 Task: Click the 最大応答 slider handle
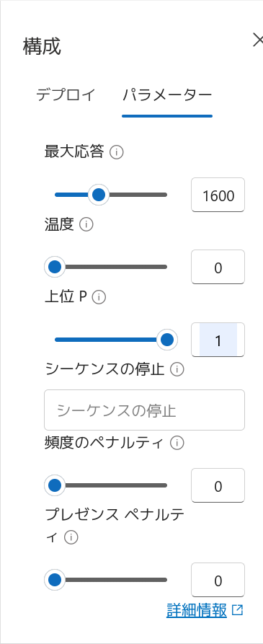tap(99, 195)
